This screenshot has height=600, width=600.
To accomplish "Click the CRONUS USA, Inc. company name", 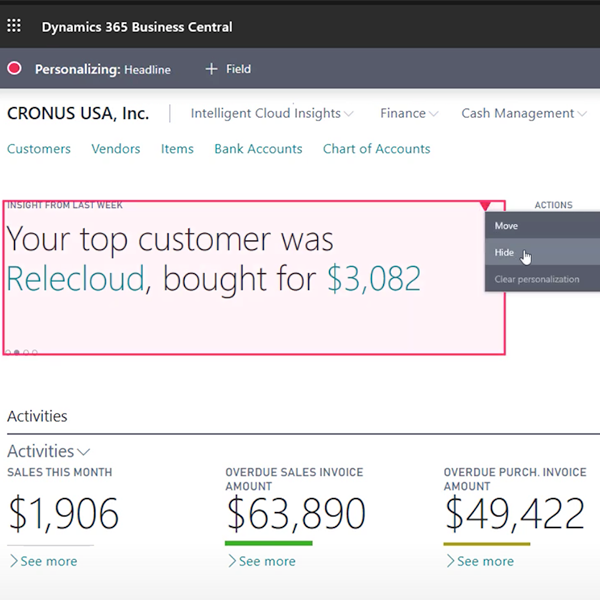I will click(x=78, y=113).
